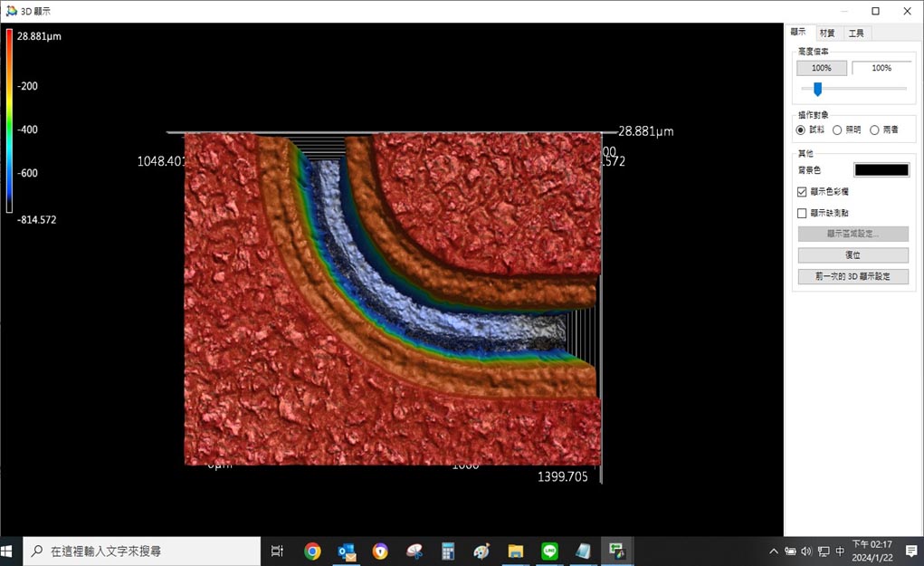Open File Explorer from the taskbar
The height and width of the screenshot is (566, 924).
tap(515, 551)
